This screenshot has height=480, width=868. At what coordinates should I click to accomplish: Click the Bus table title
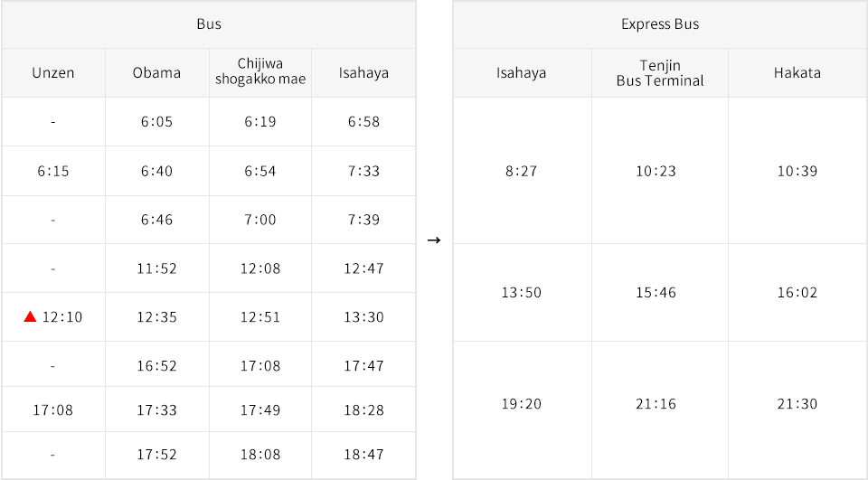click(x=209, y=24)
